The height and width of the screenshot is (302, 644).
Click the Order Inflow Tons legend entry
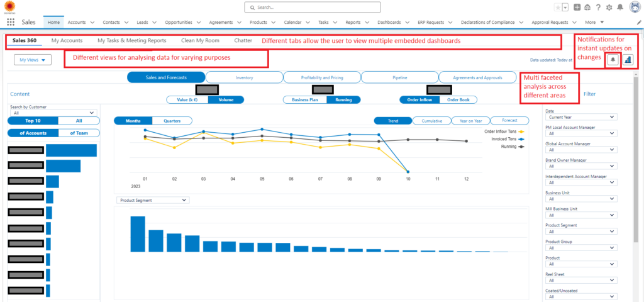[x=504, y=131]
